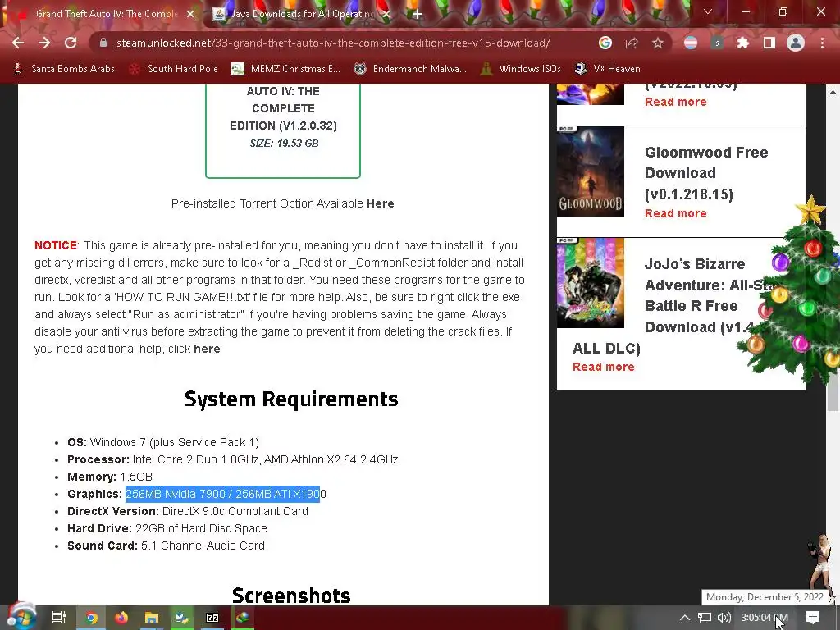840x630 pixels.
Task: Open the 7-Zip taskbar icon
Action: tap(212, 618)
